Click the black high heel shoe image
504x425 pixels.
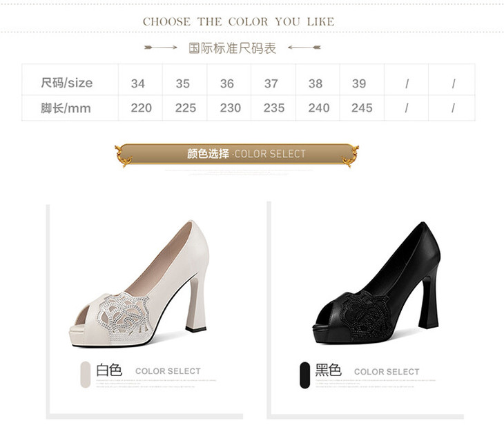coord(376,284)
